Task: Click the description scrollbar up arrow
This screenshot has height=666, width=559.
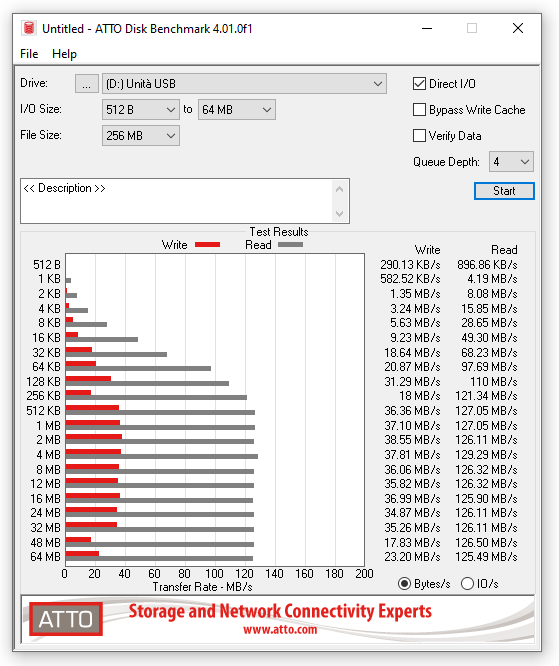Action: pos(339,189)
